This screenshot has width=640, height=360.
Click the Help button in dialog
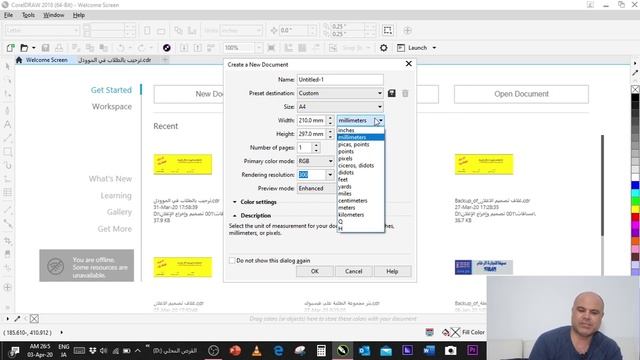pyautogui.click(x=392, y=271)
